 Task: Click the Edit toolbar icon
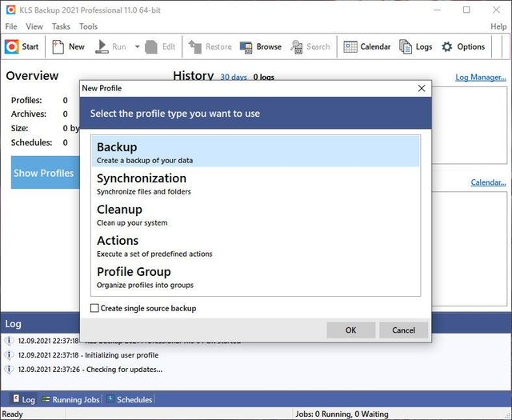pyautogui.click(x=151, y=46)
